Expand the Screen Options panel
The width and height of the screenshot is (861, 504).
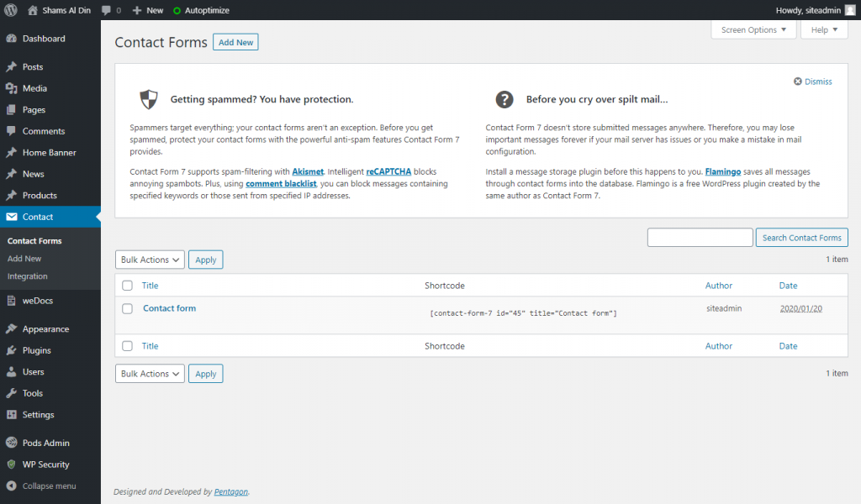[753, 29]
